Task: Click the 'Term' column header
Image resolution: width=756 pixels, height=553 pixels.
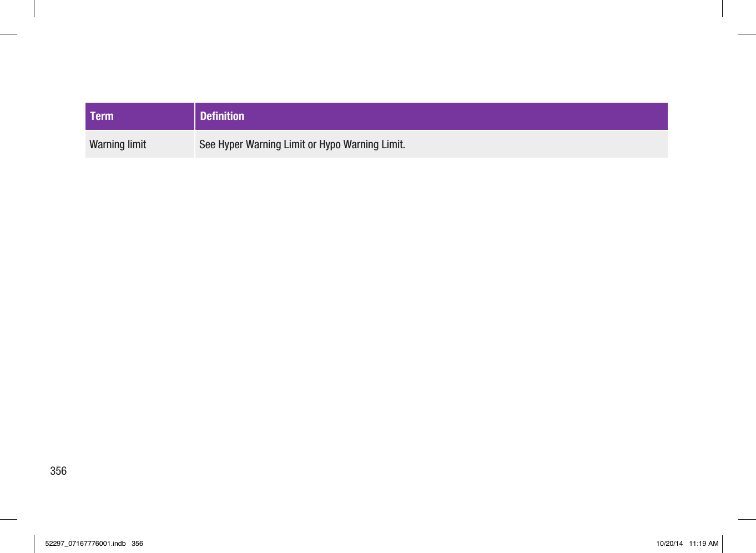Action: [x=139, y=116]
